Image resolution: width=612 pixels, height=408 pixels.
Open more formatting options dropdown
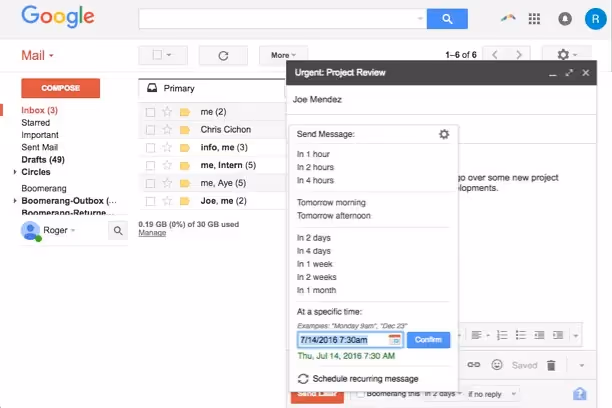[576, 335]
